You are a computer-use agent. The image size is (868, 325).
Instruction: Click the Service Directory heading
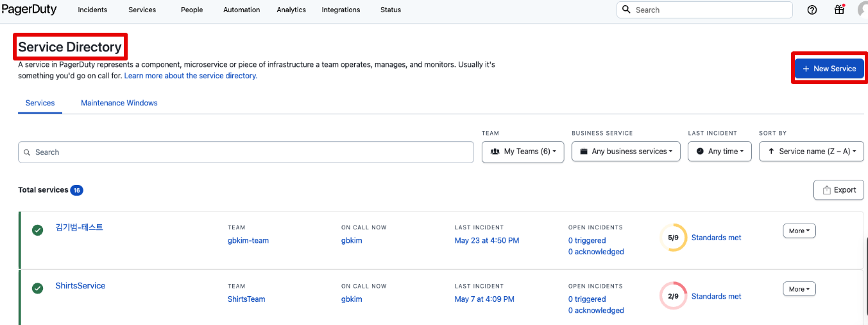70,47
